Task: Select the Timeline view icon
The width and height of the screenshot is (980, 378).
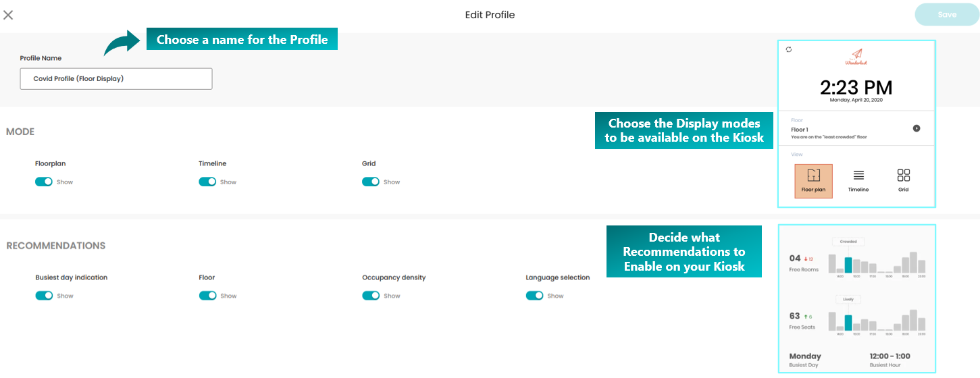Action: [858, 180]
